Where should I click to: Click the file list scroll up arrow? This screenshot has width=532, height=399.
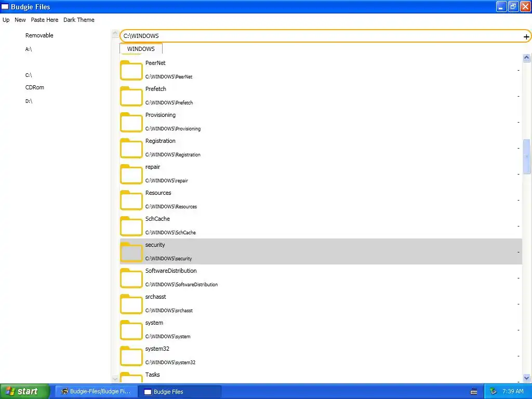tap(527, 58)
